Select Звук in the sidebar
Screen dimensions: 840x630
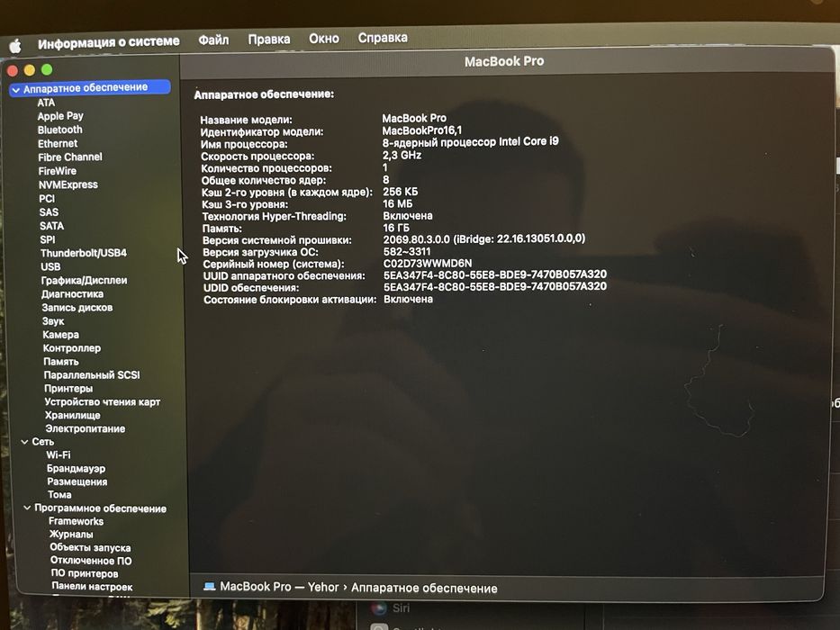[x=53, y=321]
